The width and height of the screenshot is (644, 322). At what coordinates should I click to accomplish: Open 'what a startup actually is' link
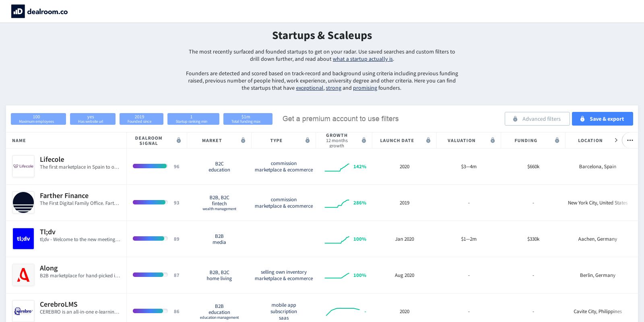tap(363, 59)
